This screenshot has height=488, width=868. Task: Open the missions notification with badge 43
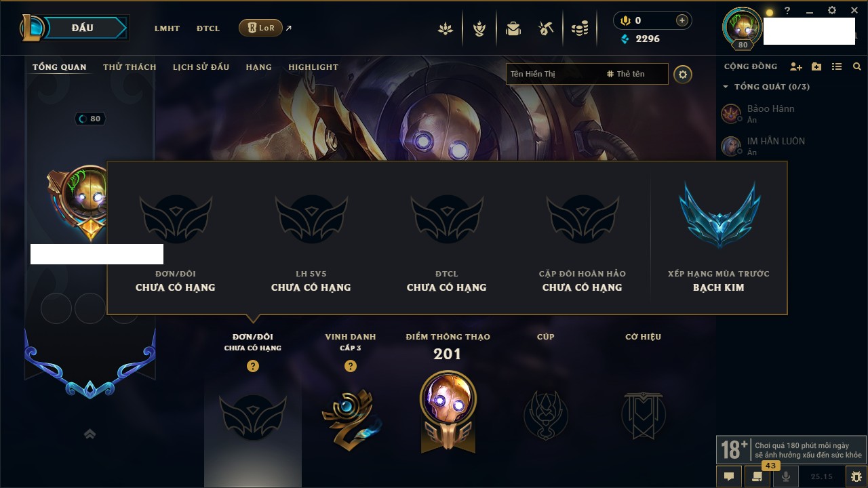click(757, 476)
